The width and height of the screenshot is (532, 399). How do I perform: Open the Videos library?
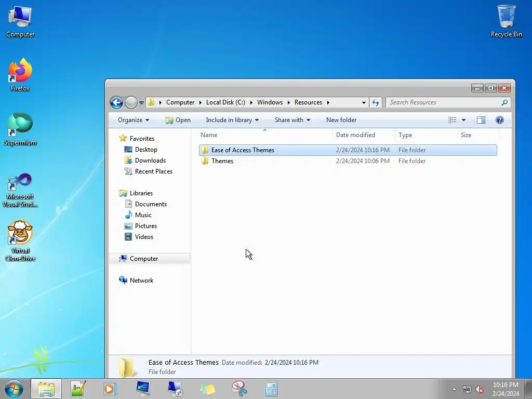pos(144,237)
